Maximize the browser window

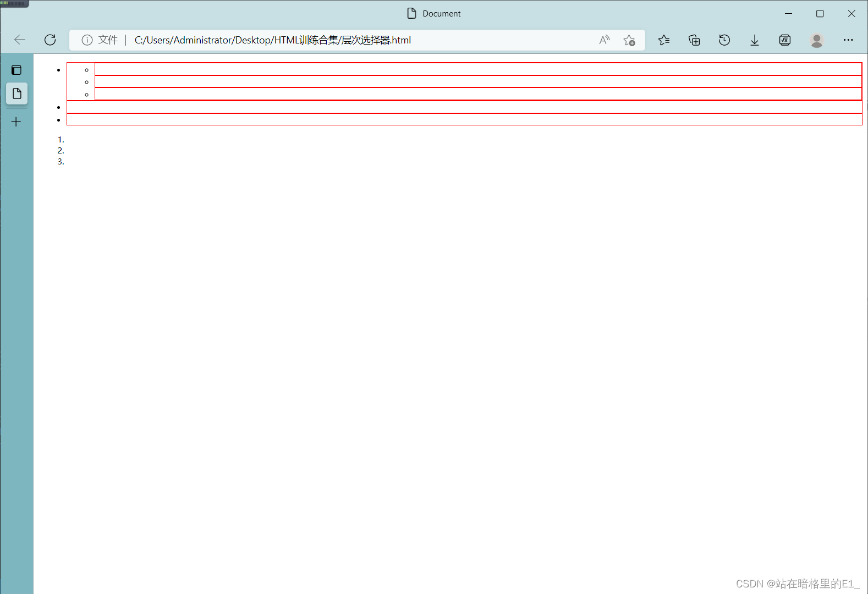820,13
